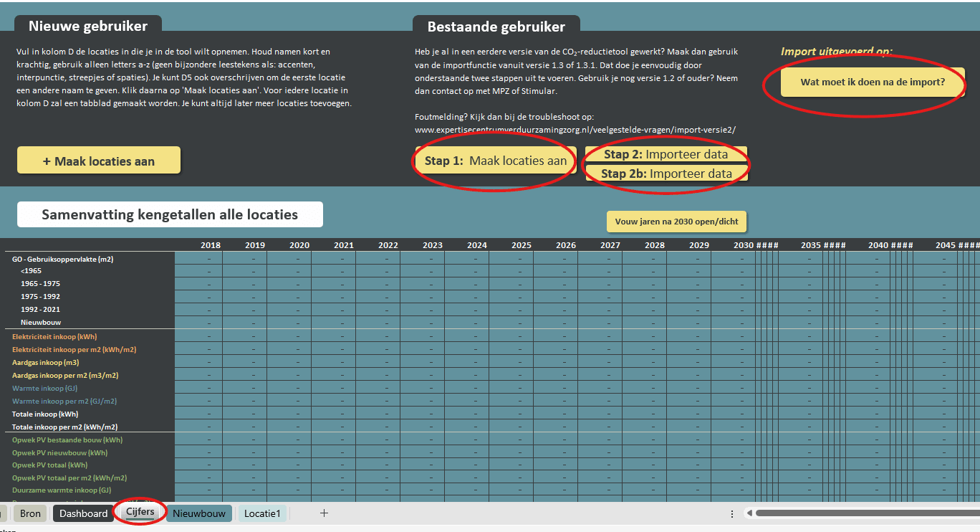The width and height of the screenshot is (980, 532).
Task: Click row label 'GO - Gebruiksoppervlakte (m2)'
Action: [x=62, y=259]
